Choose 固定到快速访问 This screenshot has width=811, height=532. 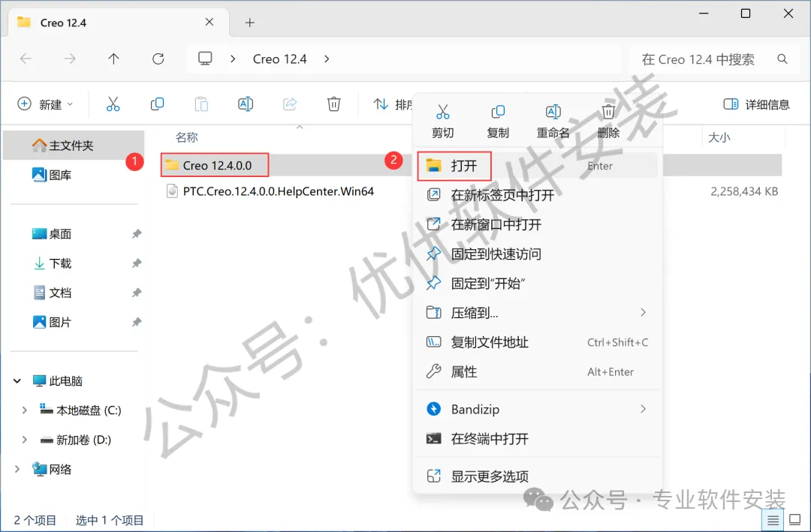point(538,254)
